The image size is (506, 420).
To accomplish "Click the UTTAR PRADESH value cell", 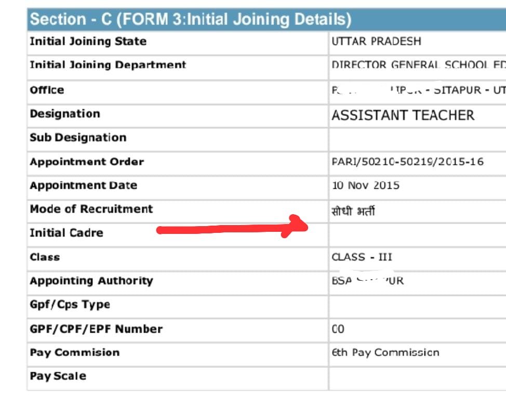I will coord(418,43).
